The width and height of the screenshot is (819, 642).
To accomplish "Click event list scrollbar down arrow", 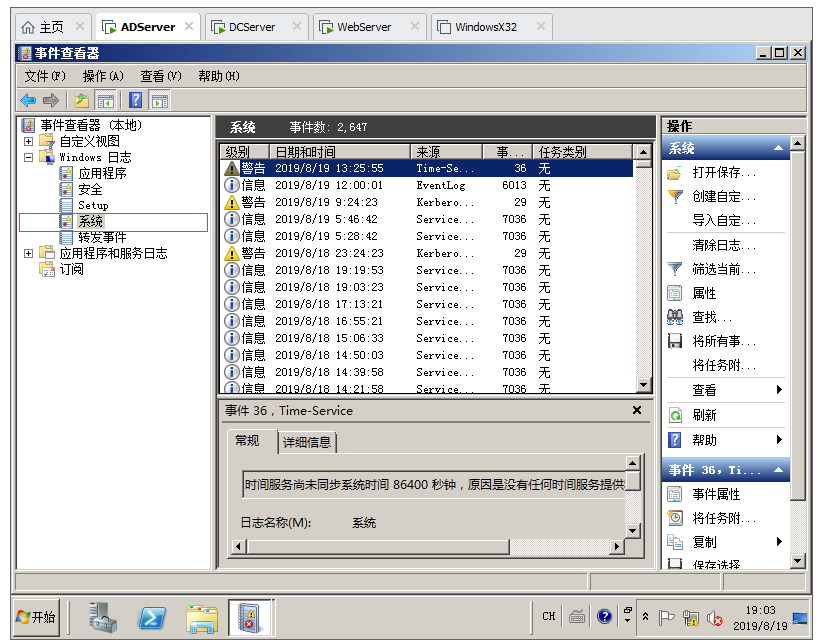I will [644, 385].
